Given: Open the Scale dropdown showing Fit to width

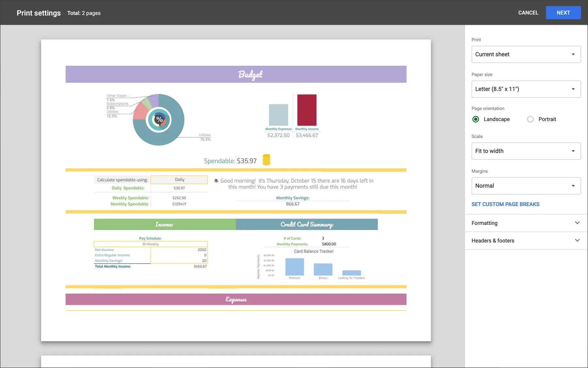Looking at the screenshot, I should [526, 151].
